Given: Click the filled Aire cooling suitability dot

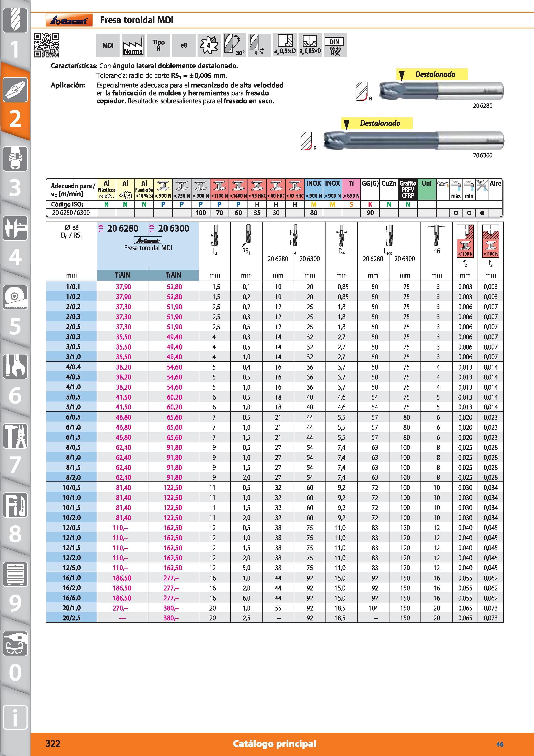Looking at the screenshot, I should pos(482,213).
